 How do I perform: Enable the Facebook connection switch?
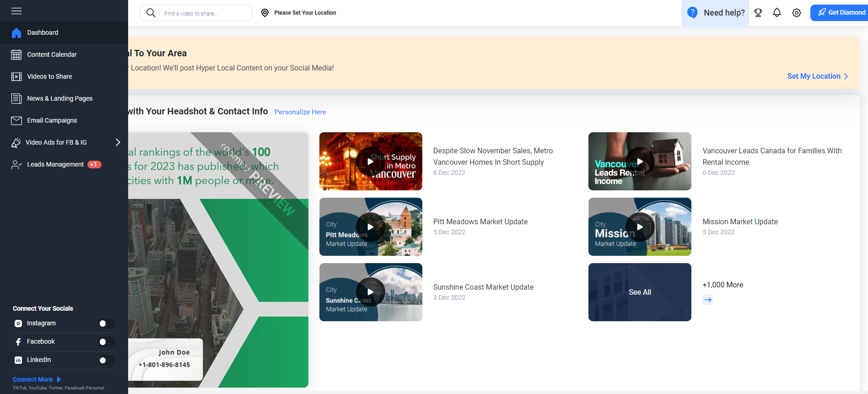106,342
